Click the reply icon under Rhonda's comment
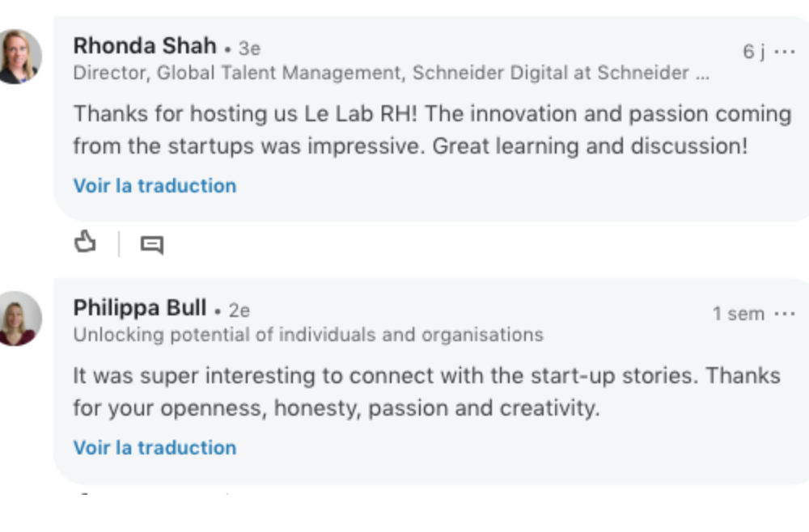Viewport: 809px width, 532px height. click(151, 244)
